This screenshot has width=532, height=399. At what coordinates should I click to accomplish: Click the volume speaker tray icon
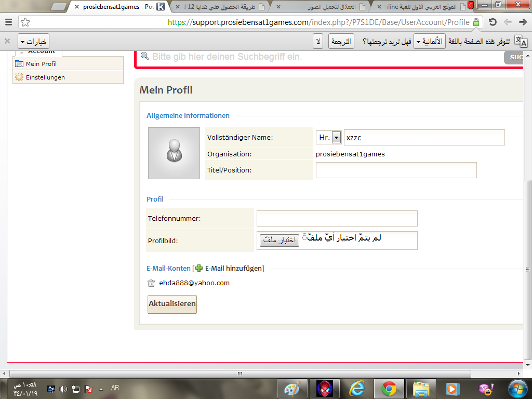click(x=63, y=389)
